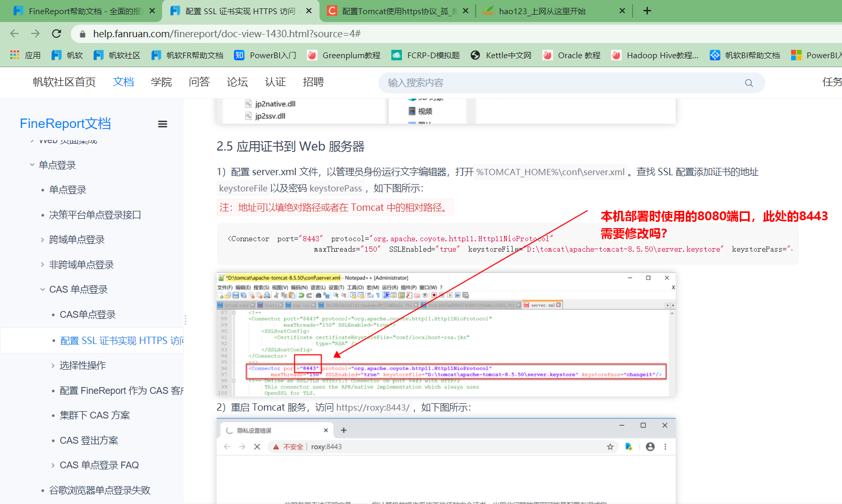This screenshot has height=504, width=842.
Task: Open the 帆软 bookmark
Action: (67, 55)
